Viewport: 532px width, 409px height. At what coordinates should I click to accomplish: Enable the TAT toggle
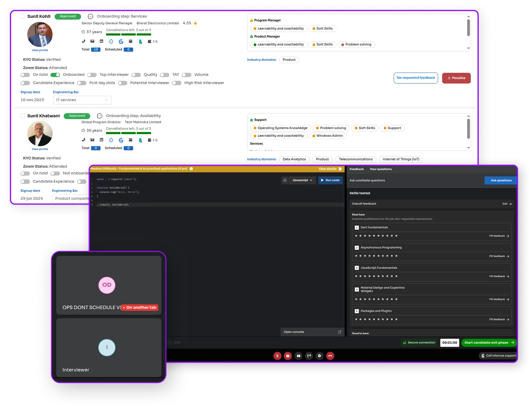[x=165, y=75]
